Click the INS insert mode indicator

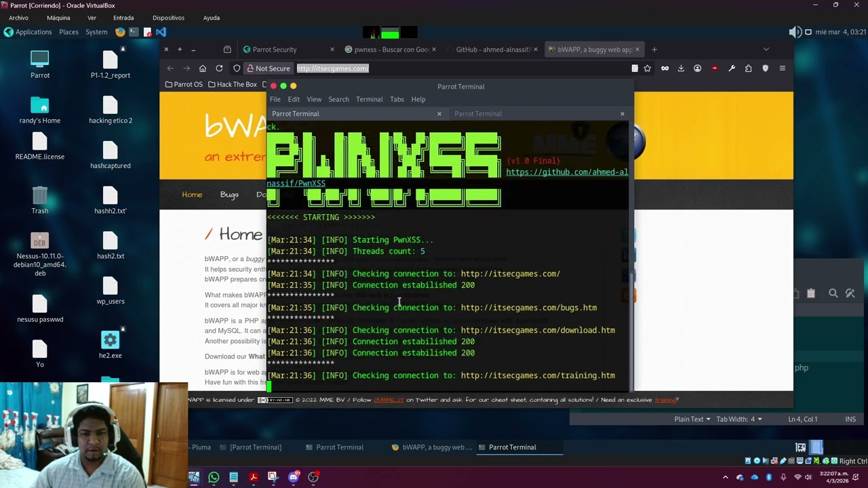pyautogui.click(x=850, y=419)
